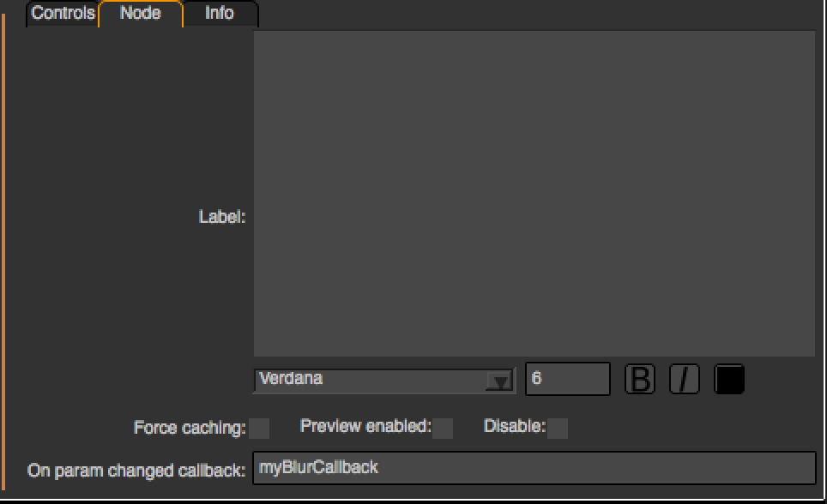Click the "Force caching:" caption text
Screen dimensions: 827x504
pos(190,428)
